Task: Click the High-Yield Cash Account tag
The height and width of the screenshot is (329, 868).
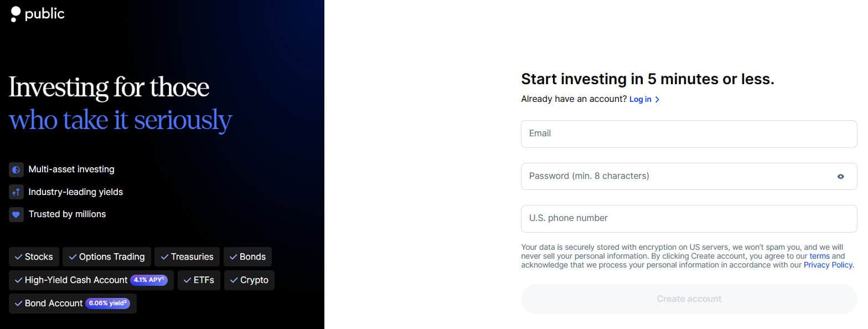Action: click(72, 280)
